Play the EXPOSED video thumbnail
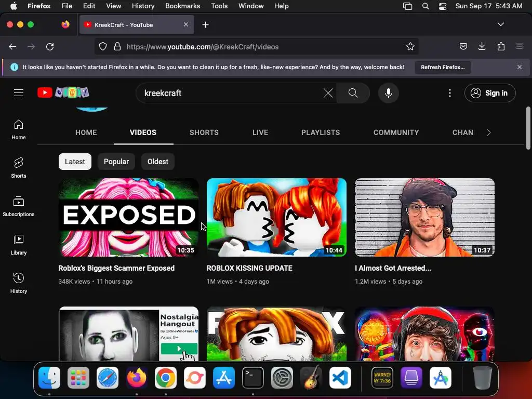The image size is (532, 399). (129, 218)
